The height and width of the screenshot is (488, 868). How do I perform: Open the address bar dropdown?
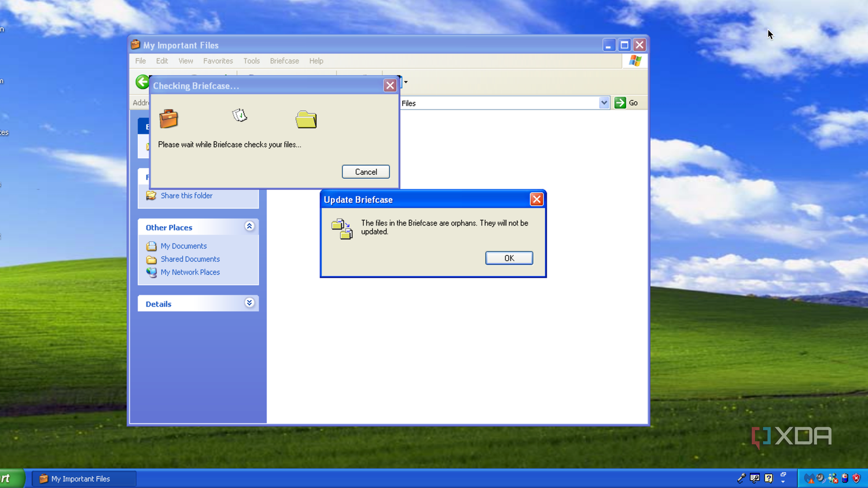coord(604,102)
